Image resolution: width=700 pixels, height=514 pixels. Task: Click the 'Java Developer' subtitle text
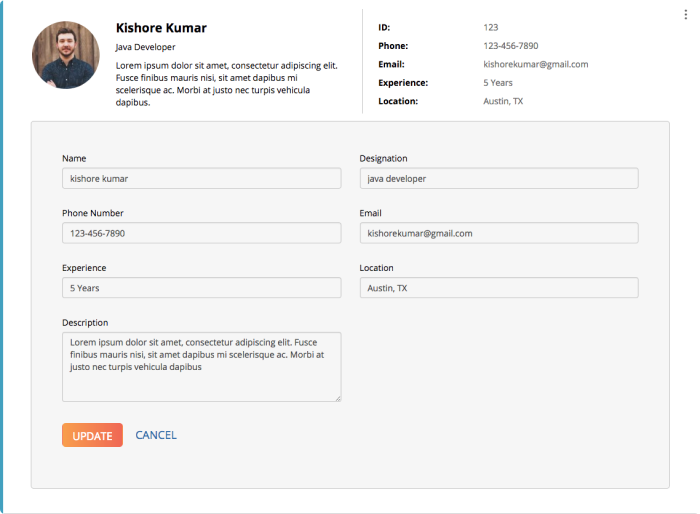click(145, 47)
